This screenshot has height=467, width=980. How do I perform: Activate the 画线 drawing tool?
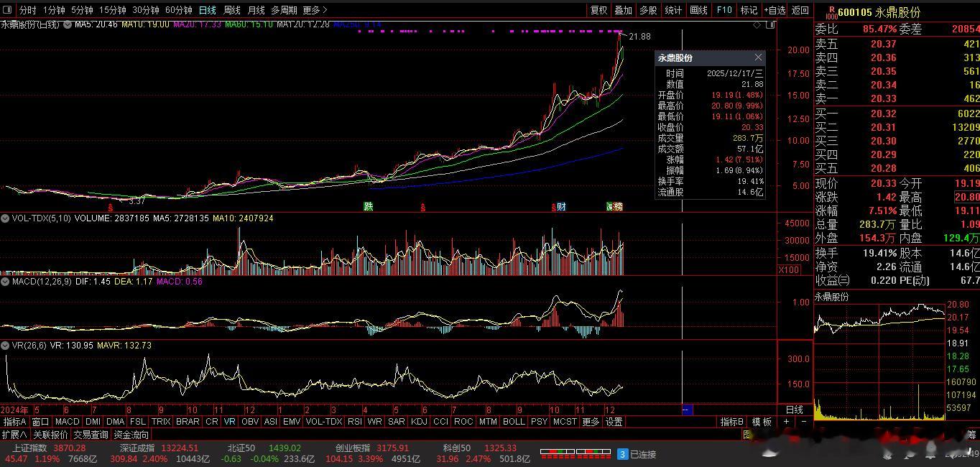[x=699, y=10]
